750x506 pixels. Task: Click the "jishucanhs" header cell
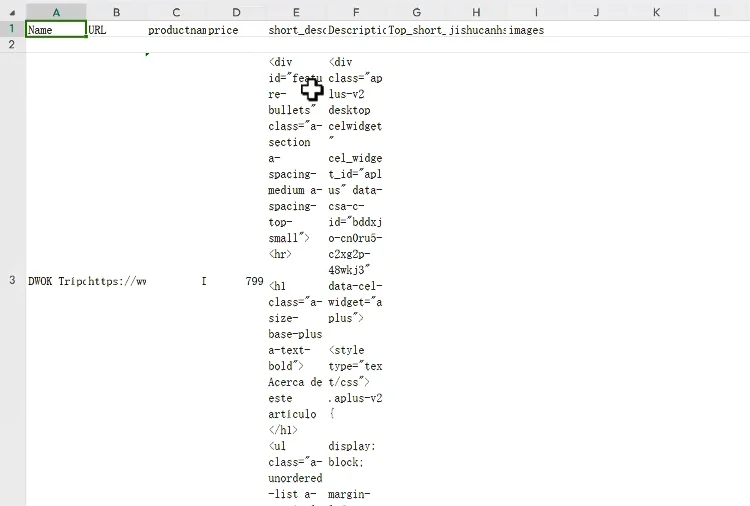[x=476, y=29]
